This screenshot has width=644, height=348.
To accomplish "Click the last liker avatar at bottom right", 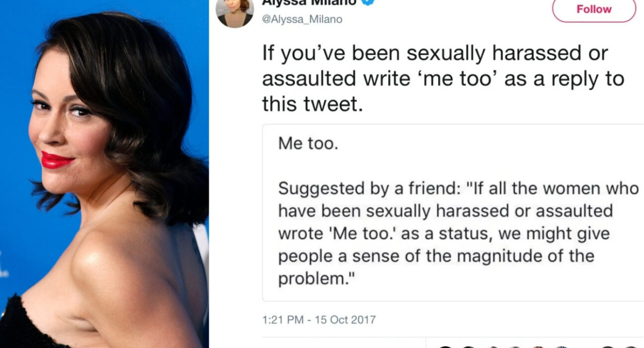I will 631,347.
